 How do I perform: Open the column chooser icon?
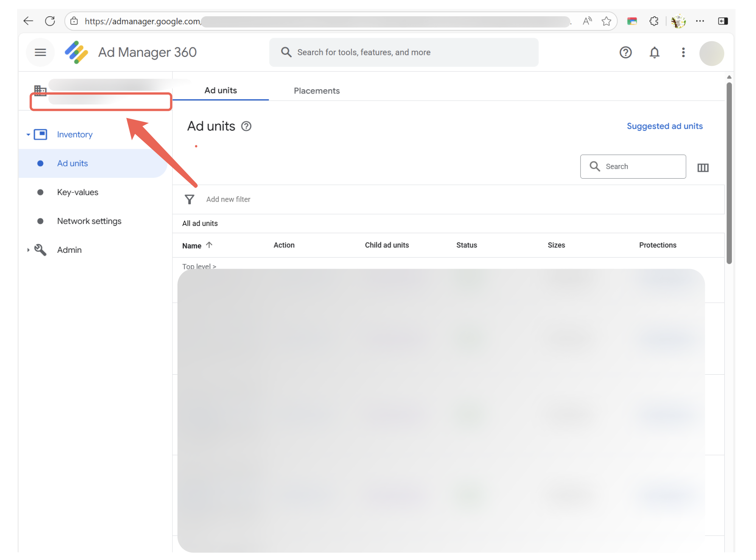coord(703,168)
